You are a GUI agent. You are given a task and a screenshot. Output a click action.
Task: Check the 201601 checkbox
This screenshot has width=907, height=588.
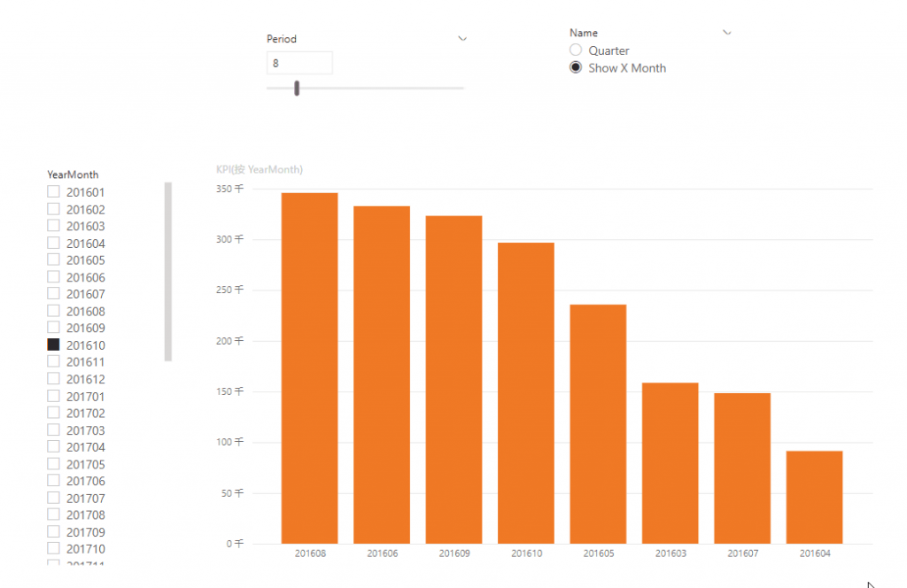click(x=53, y=191)
